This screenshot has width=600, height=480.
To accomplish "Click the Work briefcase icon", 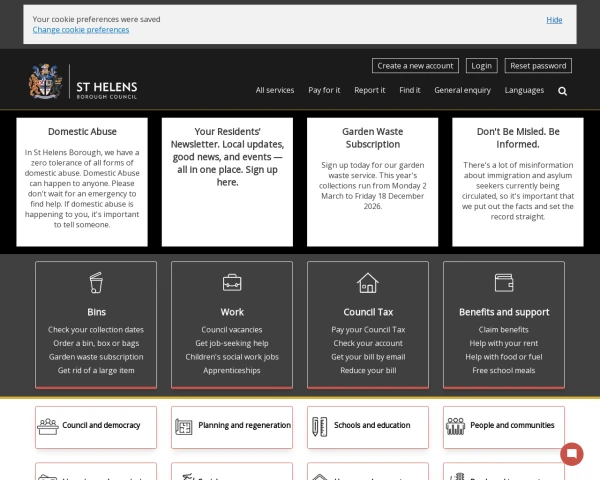I will [232, 282].
